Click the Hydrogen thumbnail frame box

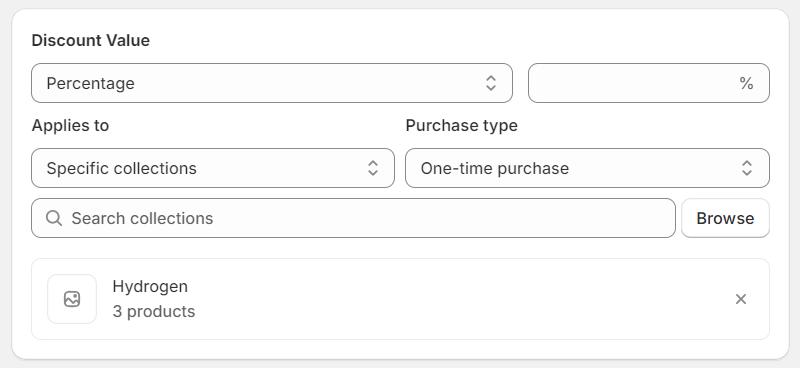[x=72, y=299]
